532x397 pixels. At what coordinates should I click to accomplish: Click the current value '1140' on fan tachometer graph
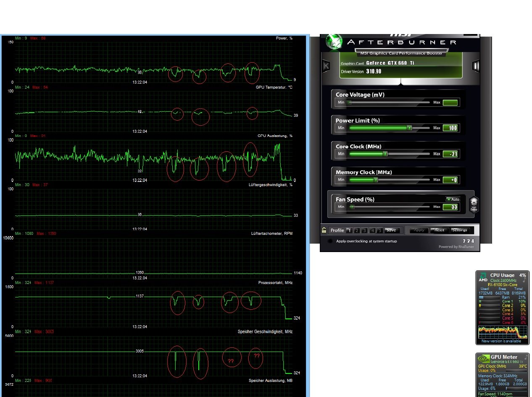pos(298,273)
